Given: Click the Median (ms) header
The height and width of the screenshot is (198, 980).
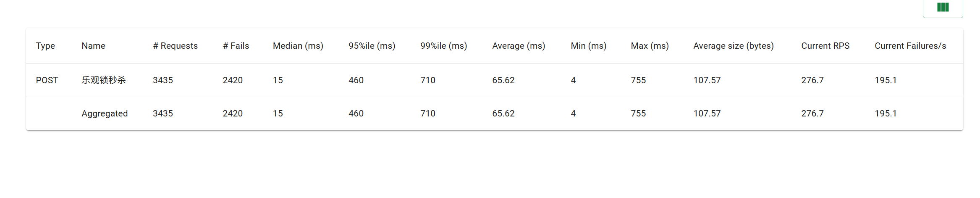Looking at the screenshot, I should coord(298,46).
